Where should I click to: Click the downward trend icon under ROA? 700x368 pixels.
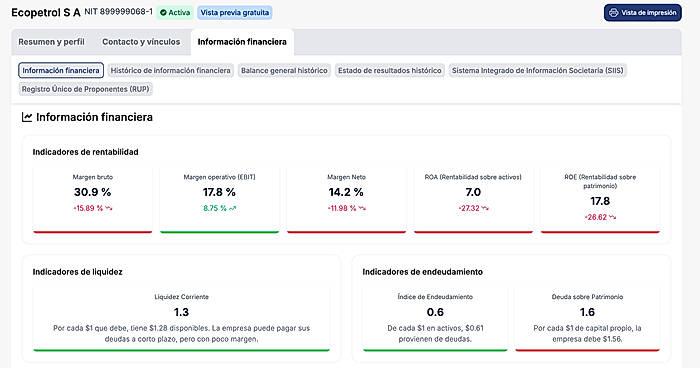pyautogui.click(x=485, y=208)
